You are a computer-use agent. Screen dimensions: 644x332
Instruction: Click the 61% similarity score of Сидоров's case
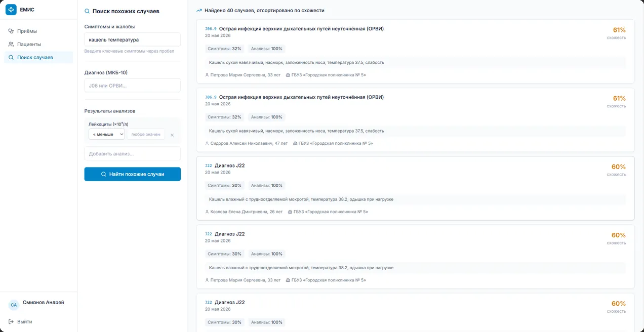click(x=619, y=98)
